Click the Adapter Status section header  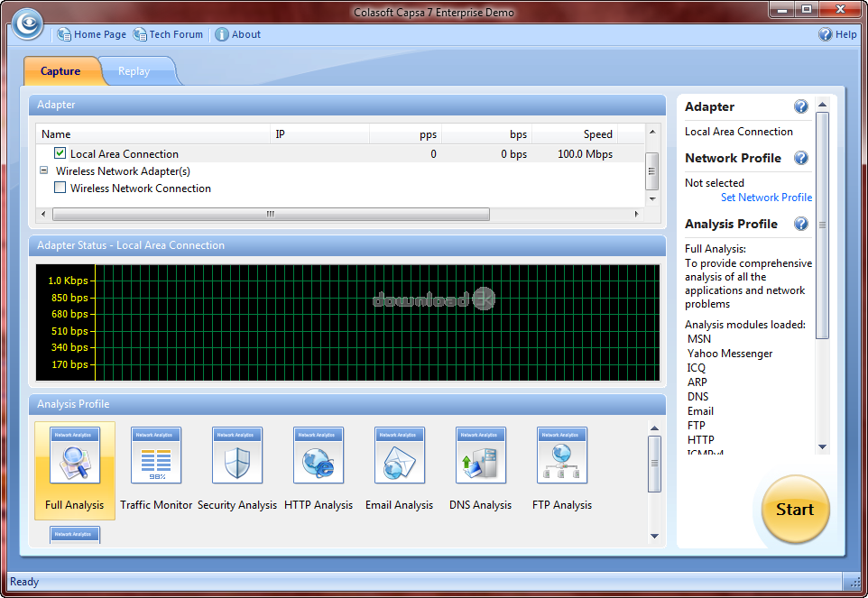point(347,245)
